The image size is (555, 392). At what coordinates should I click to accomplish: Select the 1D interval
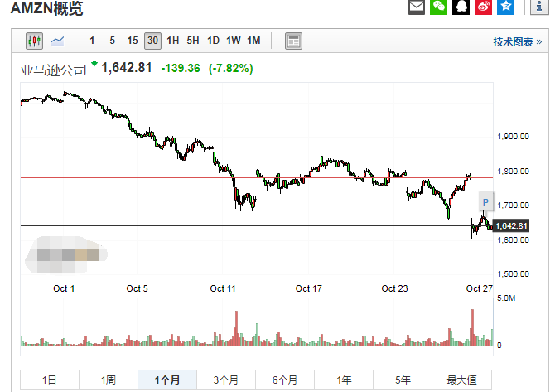213,41
